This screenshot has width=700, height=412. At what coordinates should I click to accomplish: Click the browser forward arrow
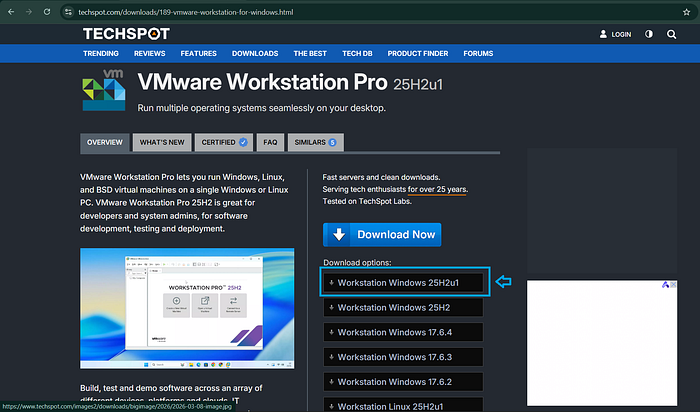(x=29, y=12)
